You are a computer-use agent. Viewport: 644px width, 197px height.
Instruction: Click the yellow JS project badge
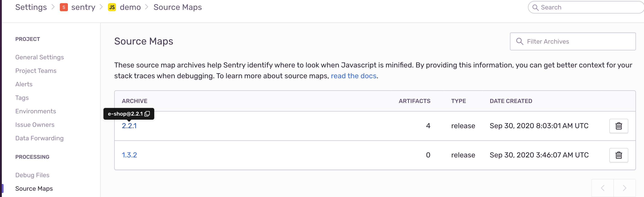click(x=112, y=7)
